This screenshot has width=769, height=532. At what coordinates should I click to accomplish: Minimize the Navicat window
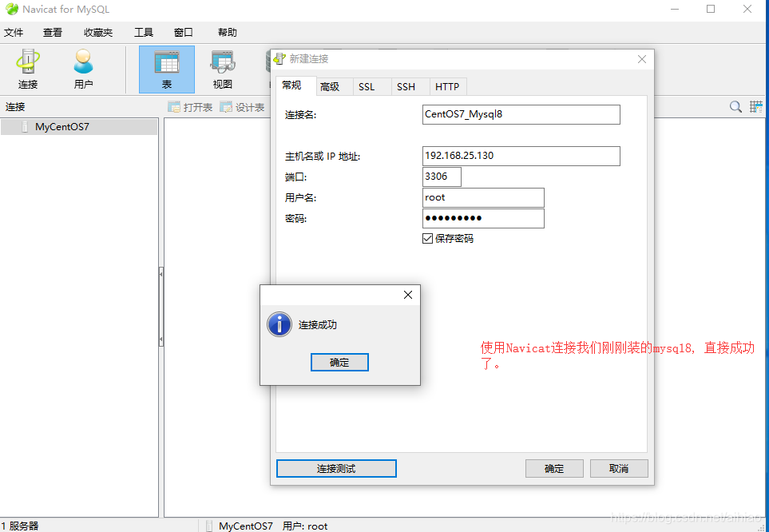(675, 10)
